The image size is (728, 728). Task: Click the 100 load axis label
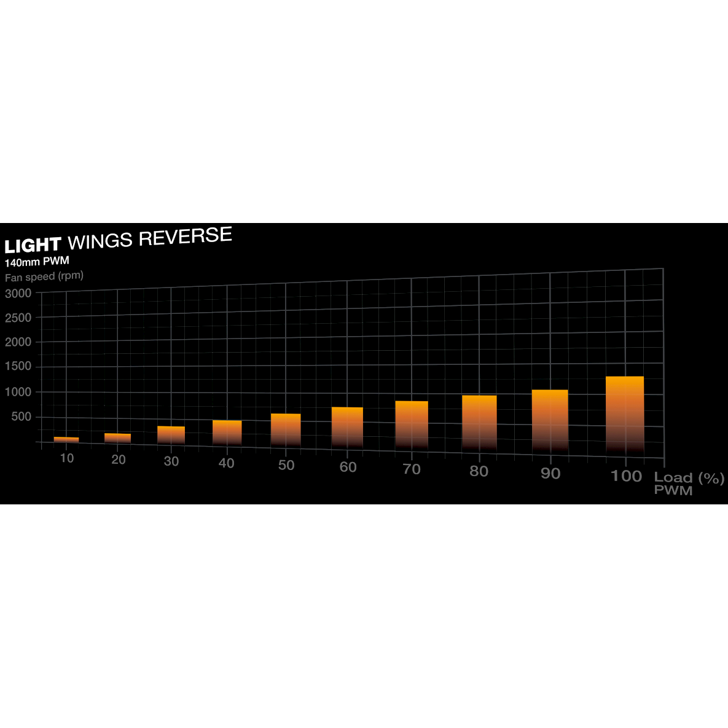point(626,476)
